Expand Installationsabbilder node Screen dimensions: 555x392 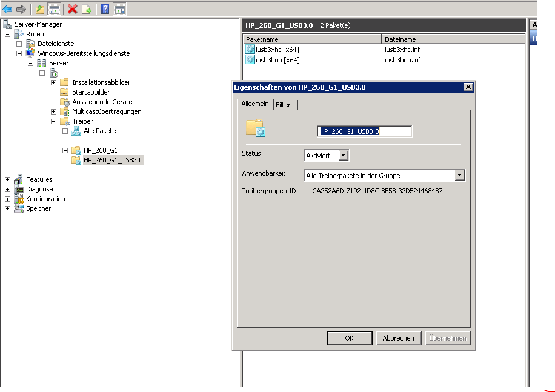point(53,83)
